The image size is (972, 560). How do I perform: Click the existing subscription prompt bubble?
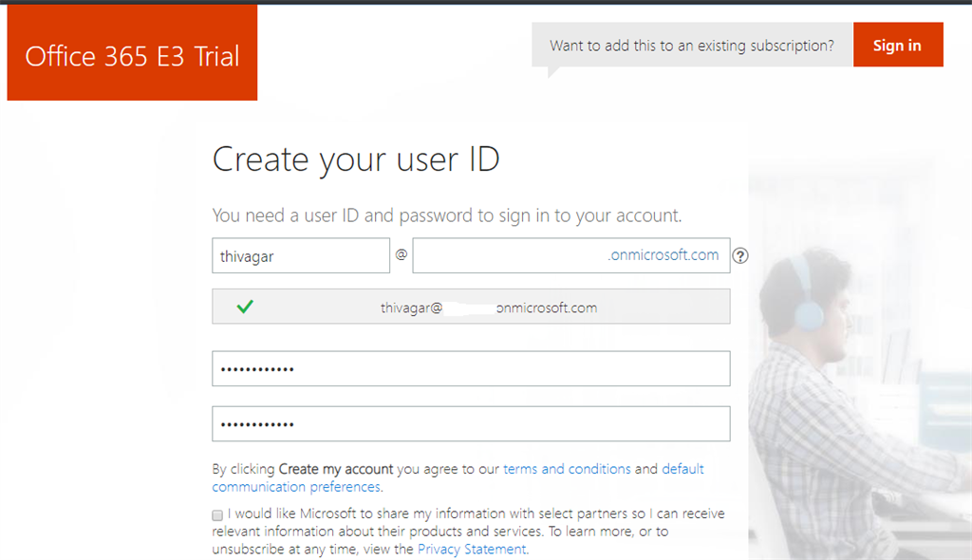point(692,44)
